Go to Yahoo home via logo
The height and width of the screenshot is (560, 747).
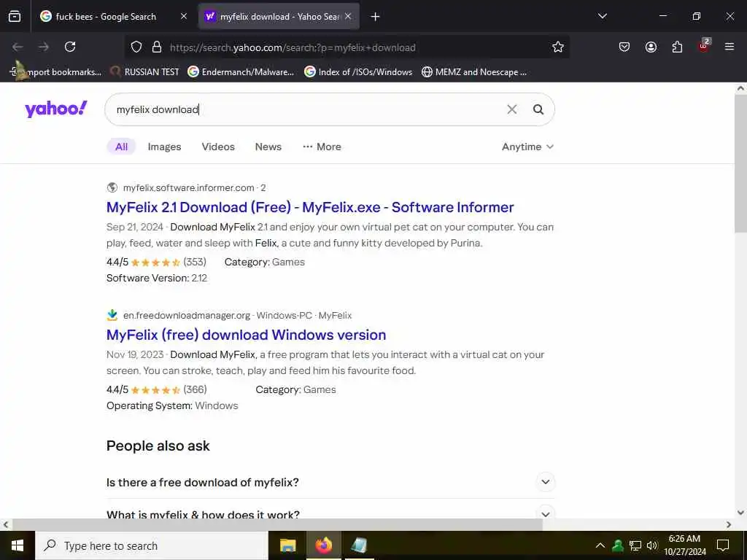[55, 109]
